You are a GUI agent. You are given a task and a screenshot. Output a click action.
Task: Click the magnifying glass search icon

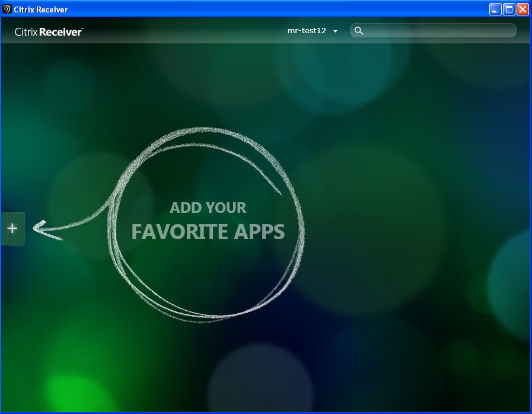tap(358, 31)
